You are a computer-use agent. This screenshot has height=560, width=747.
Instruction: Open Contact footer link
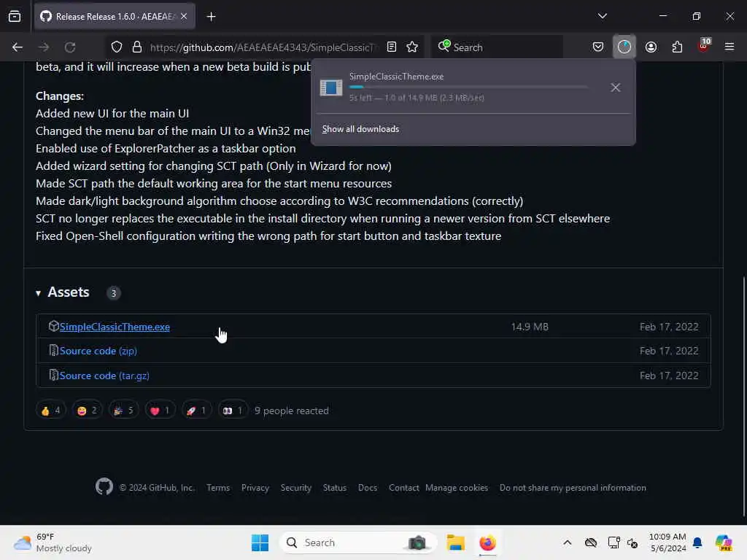click(x=404, y=488)
